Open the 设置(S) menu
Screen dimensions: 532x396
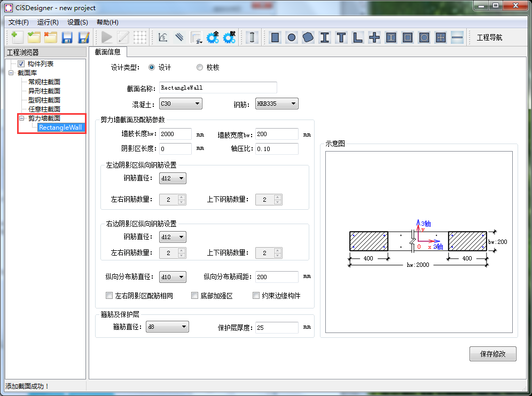coord(77,22)
